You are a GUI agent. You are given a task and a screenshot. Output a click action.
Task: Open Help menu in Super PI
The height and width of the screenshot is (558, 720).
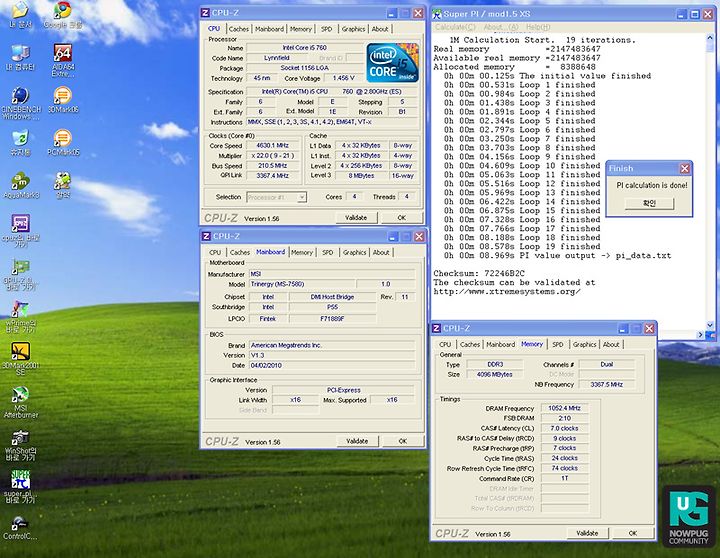(x=538, y=27)
